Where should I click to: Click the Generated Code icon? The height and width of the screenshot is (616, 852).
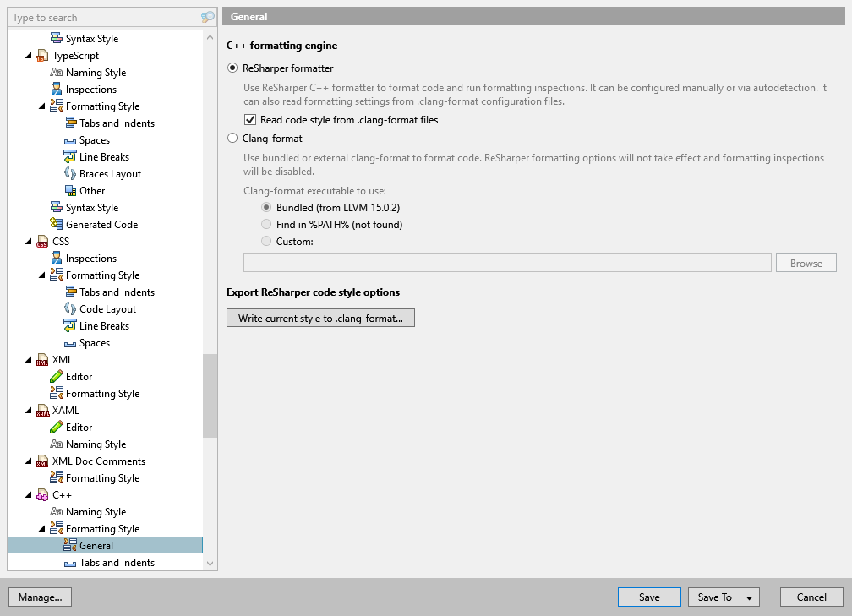coord(56,225)
